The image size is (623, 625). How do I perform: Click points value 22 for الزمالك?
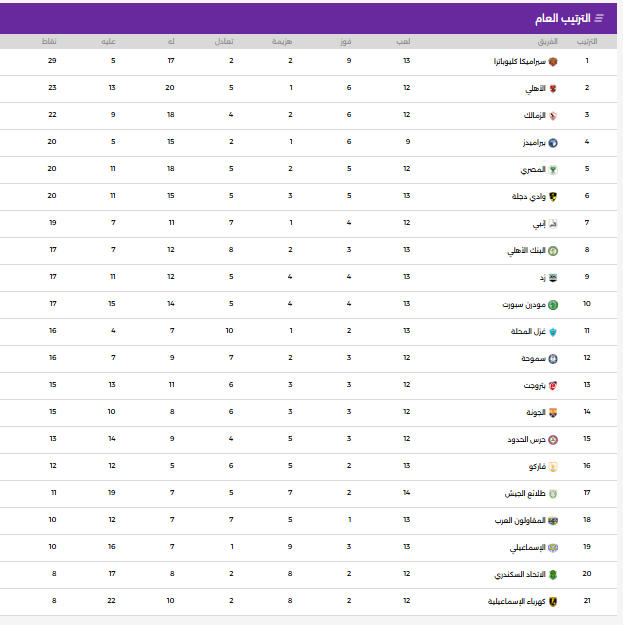pos(52,115)
